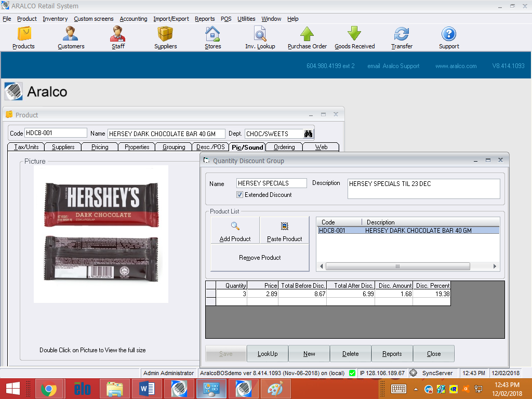Click the product Name field
The width and height of the screenshot is (532, 399).
tap(166, 134)
